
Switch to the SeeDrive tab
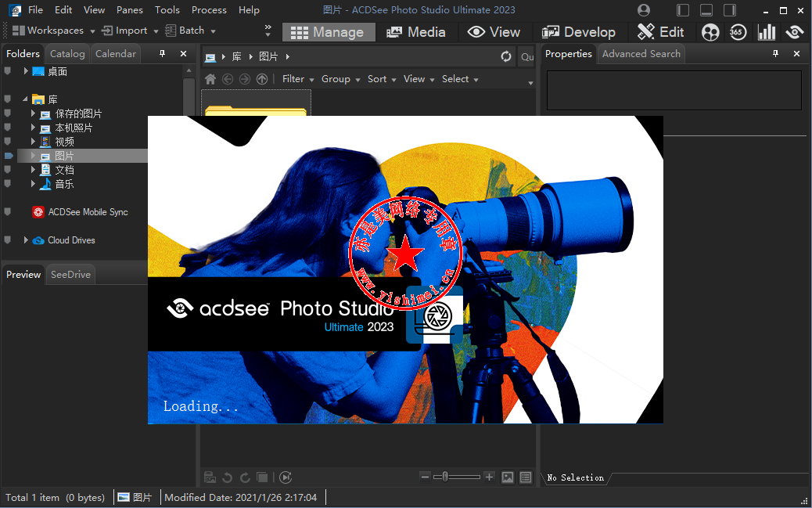point(70,275)
